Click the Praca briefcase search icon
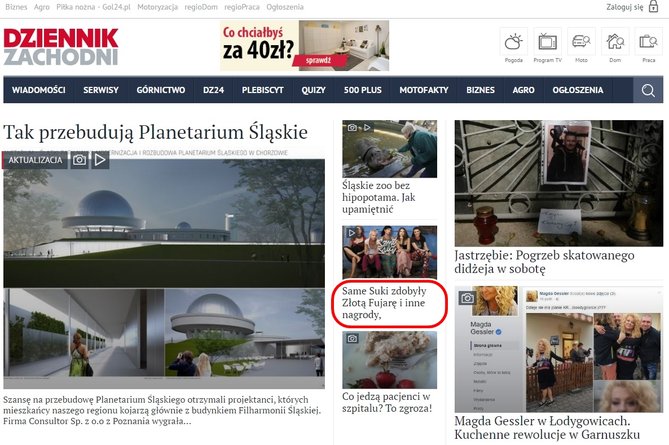 [649, 42]
